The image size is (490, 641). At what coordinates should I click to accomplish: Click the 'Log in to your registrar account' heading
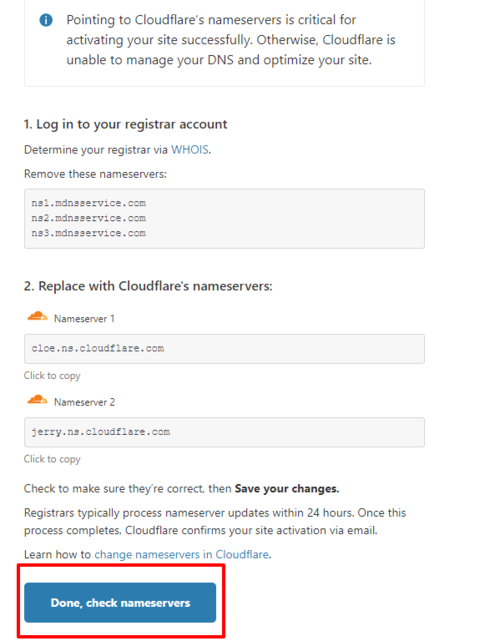(125, 124)
